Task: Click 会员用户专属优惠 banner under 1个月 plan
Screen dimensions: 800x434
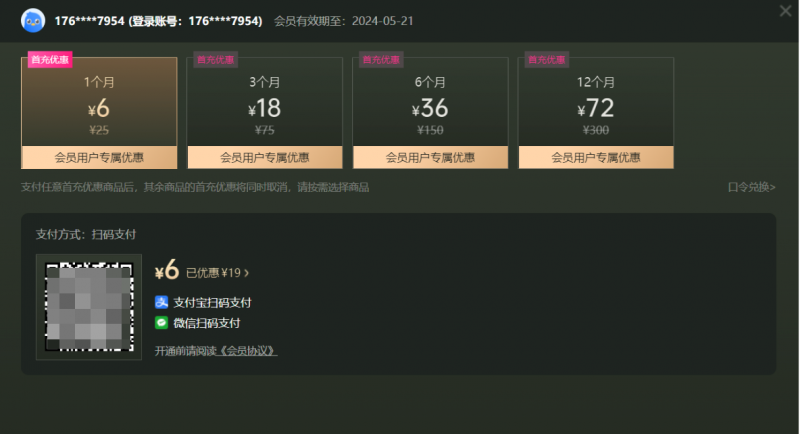Action: pyautogui.click(x=99, y=158)
